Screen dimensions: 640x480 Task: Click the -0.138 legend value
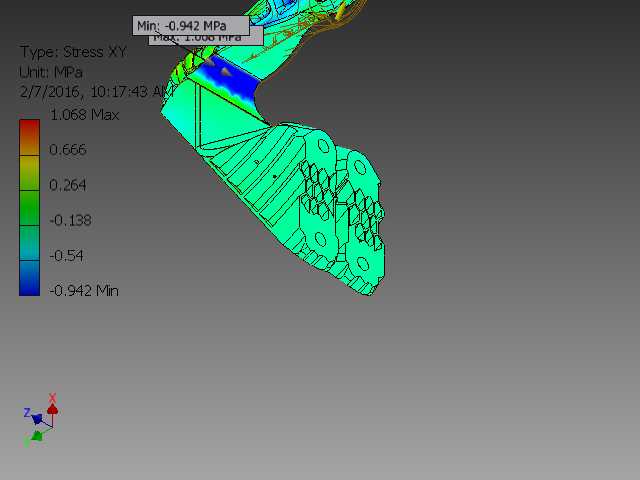71,220
